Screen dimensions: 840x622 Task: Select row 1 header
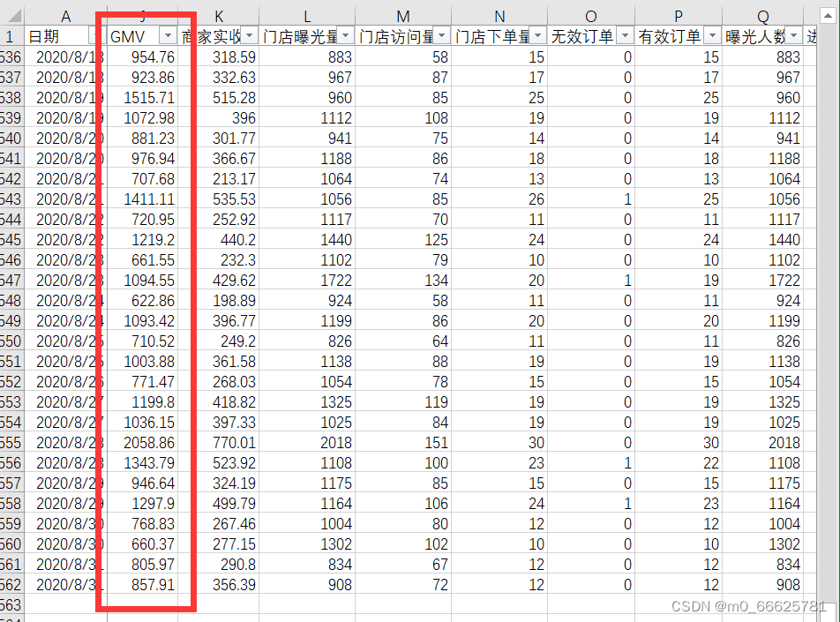(11, 36)
